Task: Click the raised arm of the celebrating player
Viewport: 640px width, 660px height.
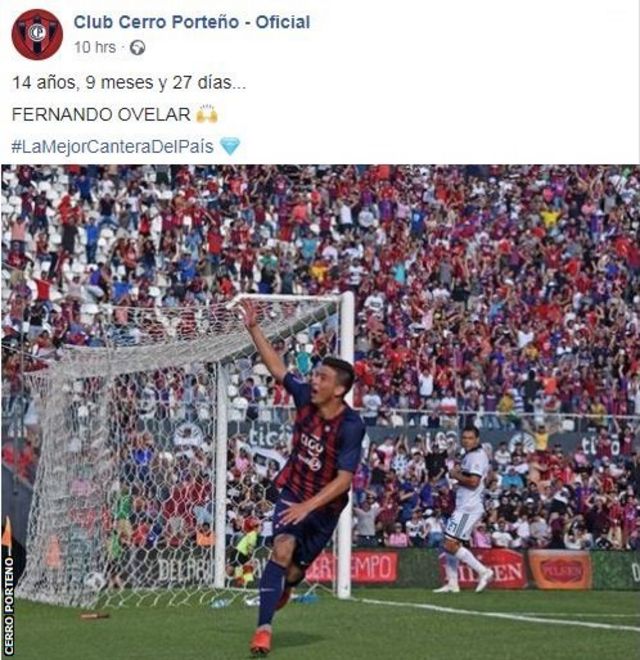Action: click(263, 342)
